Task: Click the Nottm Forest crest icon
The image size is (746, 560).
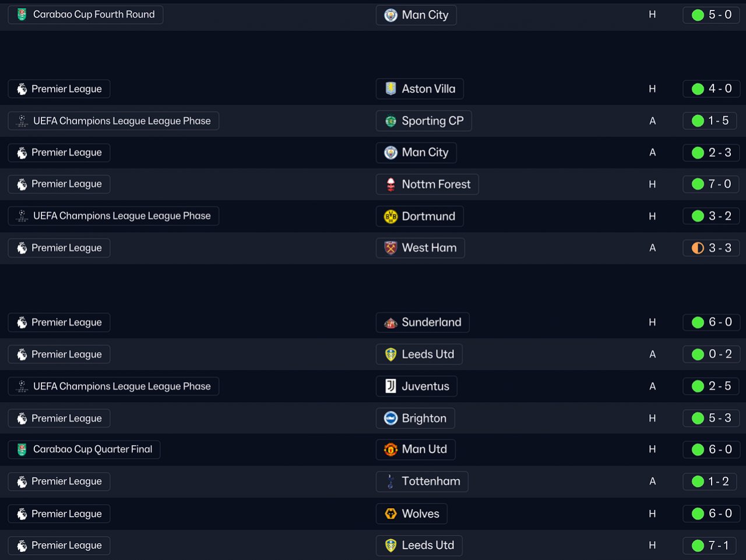Action: coord(390,184)
